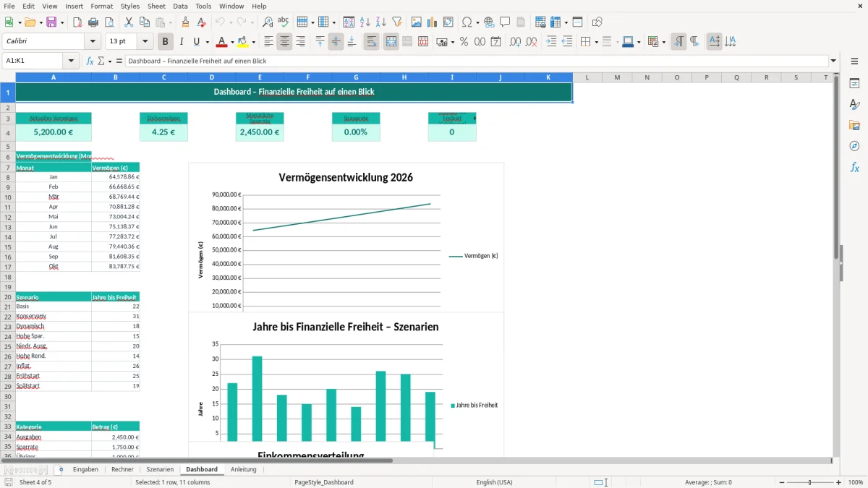Switch to the Eingaben sheet tab
The width and height of the screenshot is (868, 488).
pos(85,469)
